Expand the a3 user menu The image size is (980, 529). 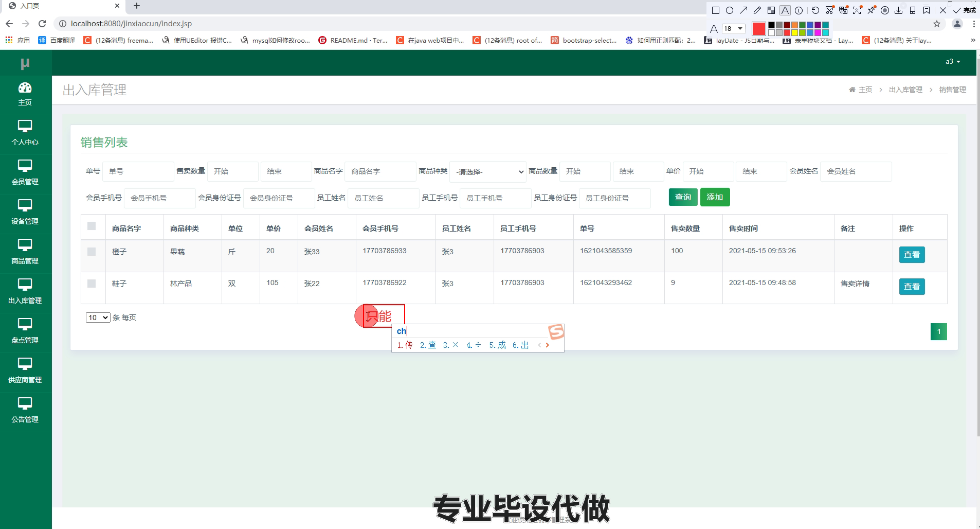pos(953,61)
